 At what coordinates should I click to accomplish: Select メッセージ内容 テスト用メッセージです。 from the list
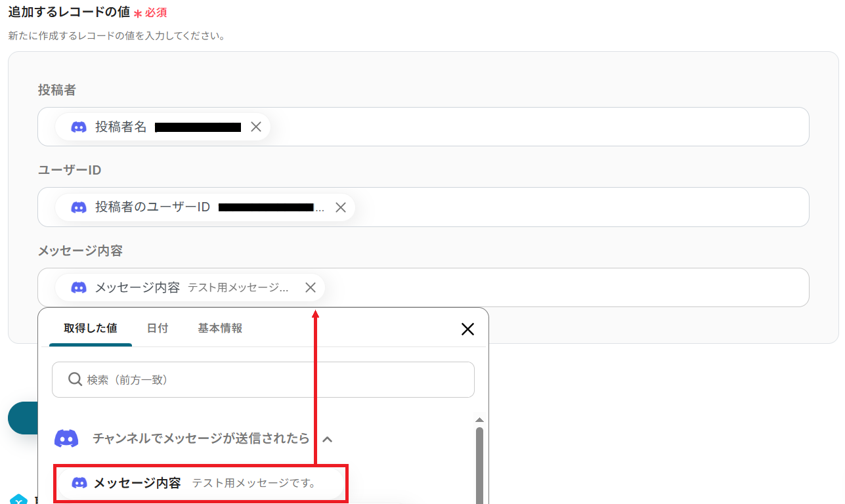click(201, 483)
